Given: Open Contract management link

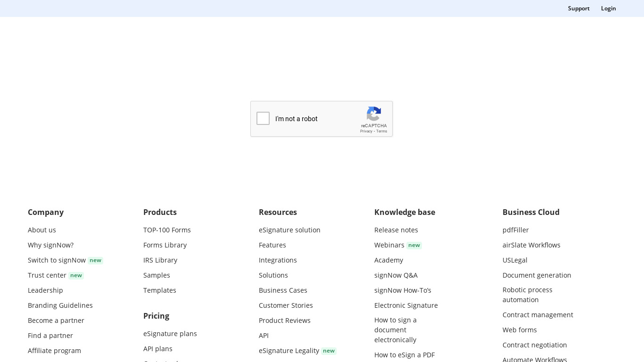Looking at the screenshot, I should pos(538,315).
